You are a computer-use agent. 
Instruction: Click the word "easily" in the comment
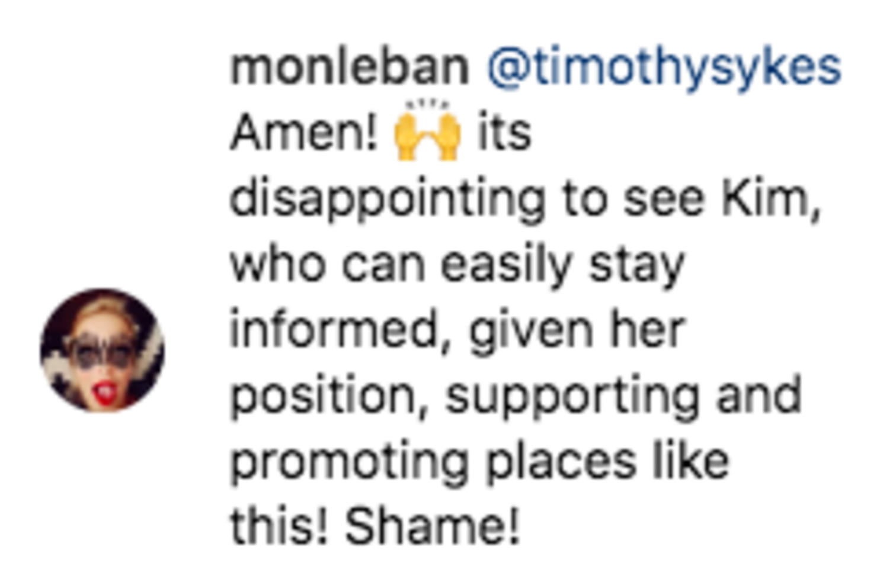pyautogui.click(x=505, y=264)
